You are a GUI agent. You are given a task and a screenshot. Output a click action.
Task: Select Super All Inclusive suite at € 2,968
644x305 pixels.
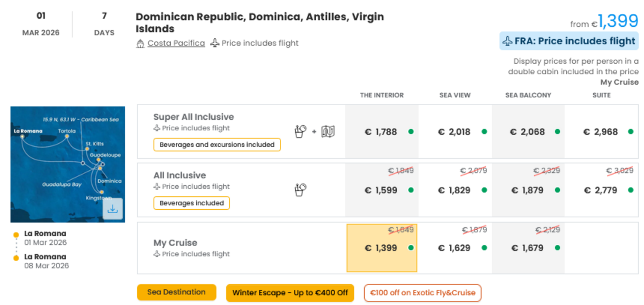tap(601, 132)
